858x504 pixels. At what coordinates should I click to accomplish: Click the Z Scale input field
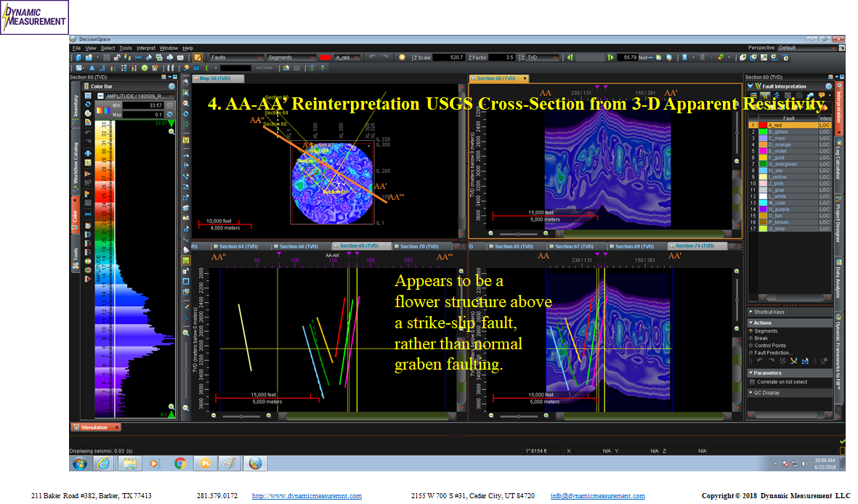[449, 57]
